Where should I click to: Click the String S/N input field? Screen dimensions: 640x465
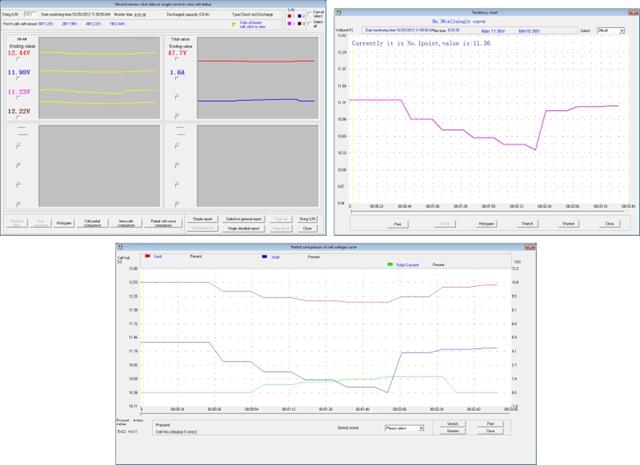29,15
